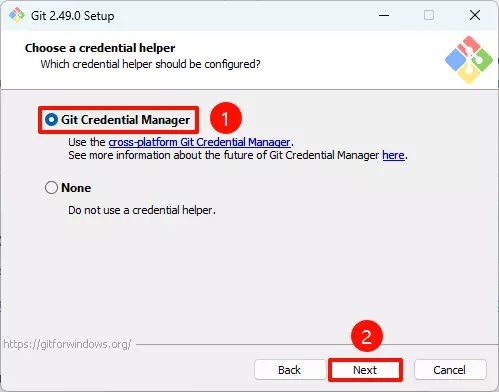Cancel the Git setup
The image size is (499, 392).
pyautogui.click(x=450, y=370)
